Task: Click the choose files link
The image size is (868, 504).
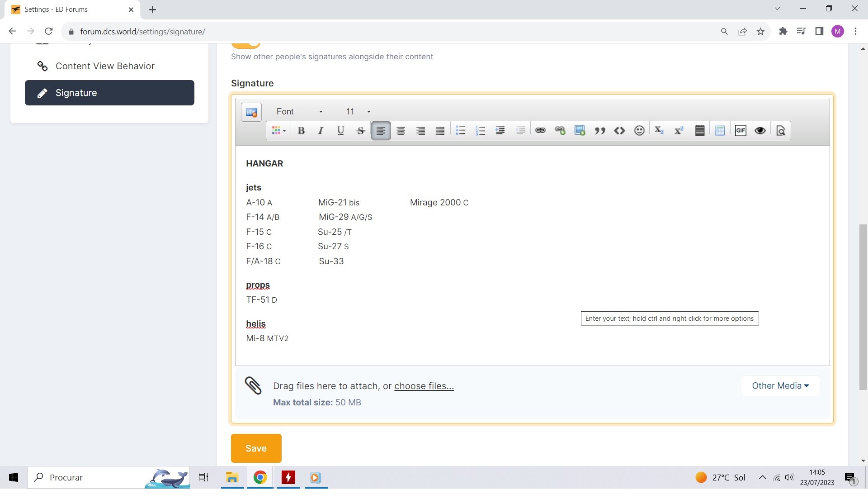Action: pos(424,386)
